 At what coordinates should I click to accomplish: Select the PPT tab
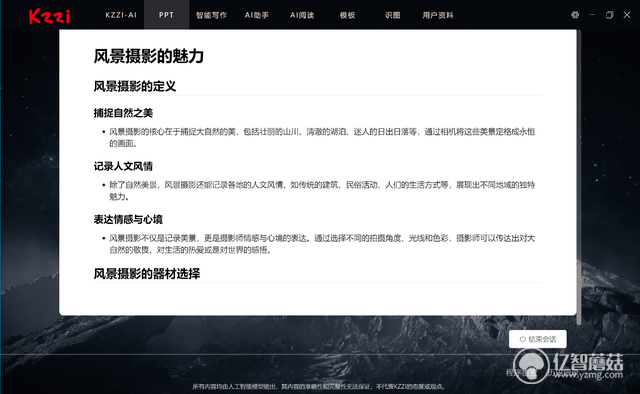coord(166,15)
